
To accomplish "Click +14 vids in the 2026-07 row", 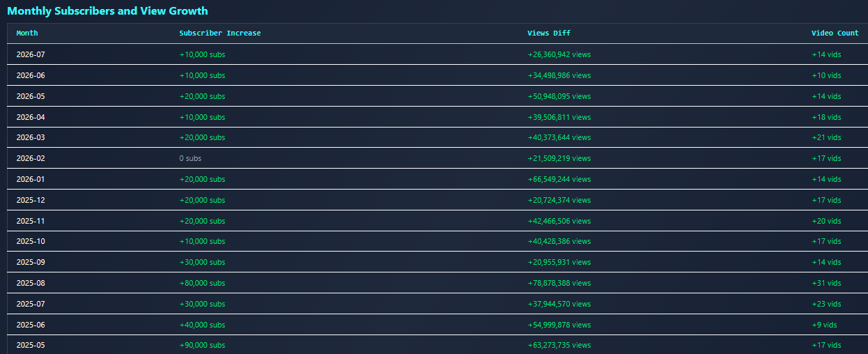I will click(826, 54).
